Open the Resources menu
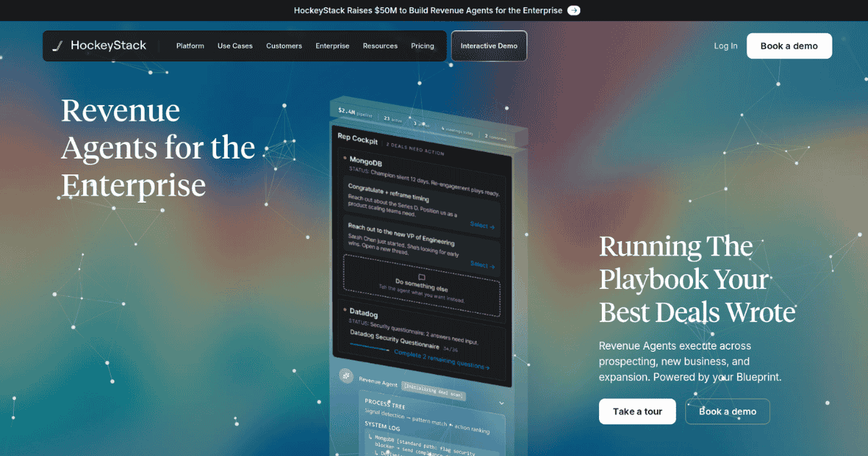Screen dimensions: 868x456 tap(380, 46)
